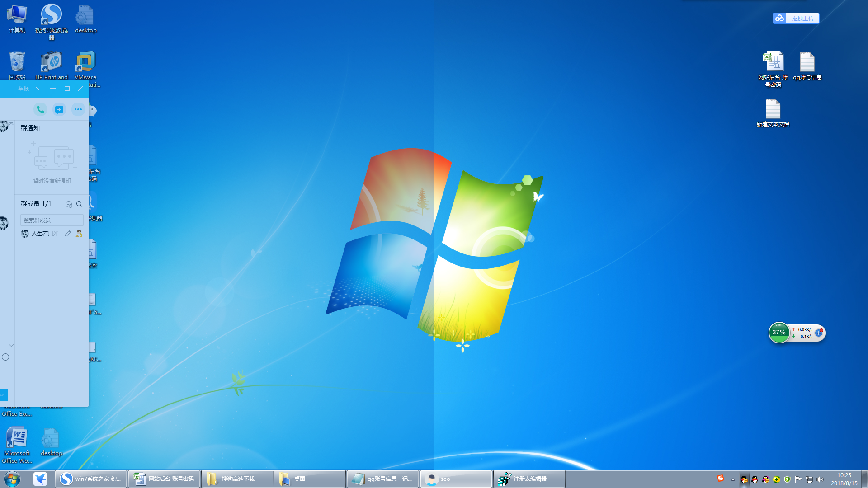Image resolution: width=868 pixels, height=488 pixels.
Task: Click Show Desktop button at taskbar end
Action: click(864, 479)
